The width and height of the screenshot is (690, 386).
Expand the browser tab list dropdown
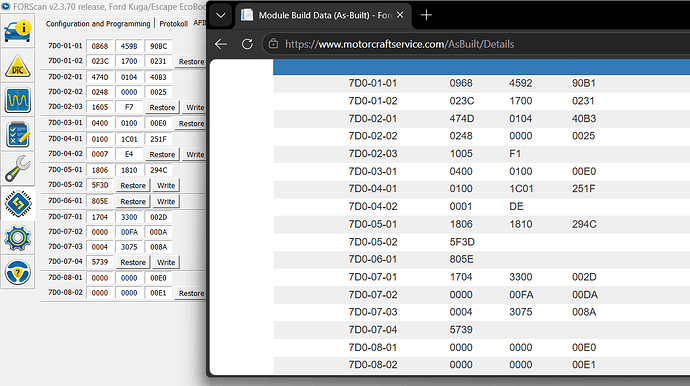point(221,15)
